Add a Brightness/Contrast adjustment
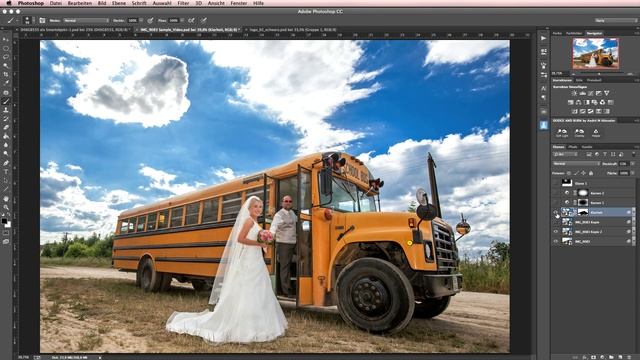Image resolution: width=640 pixels, height=360 pixels. (x=574, y=93)
